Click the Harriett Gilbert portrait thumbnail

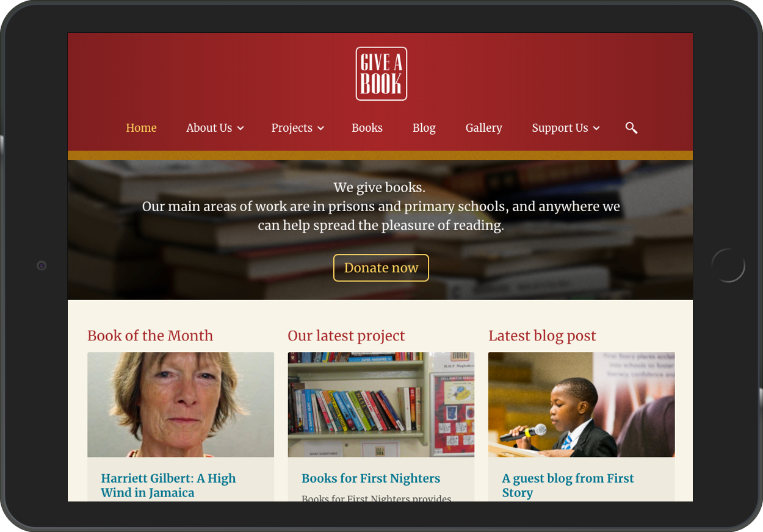(181, 404)
